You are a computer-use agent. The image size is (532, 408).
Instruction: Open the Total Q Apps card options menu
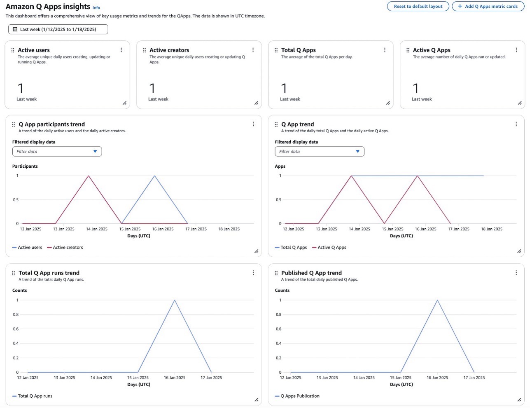tap(385, 50)
